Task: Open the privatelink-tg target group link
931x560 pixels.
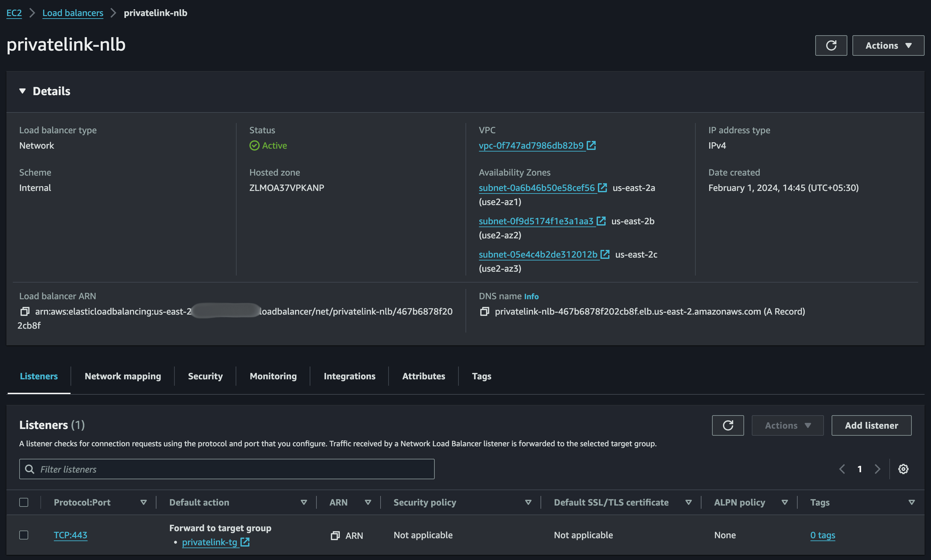Action: point(210,542)
